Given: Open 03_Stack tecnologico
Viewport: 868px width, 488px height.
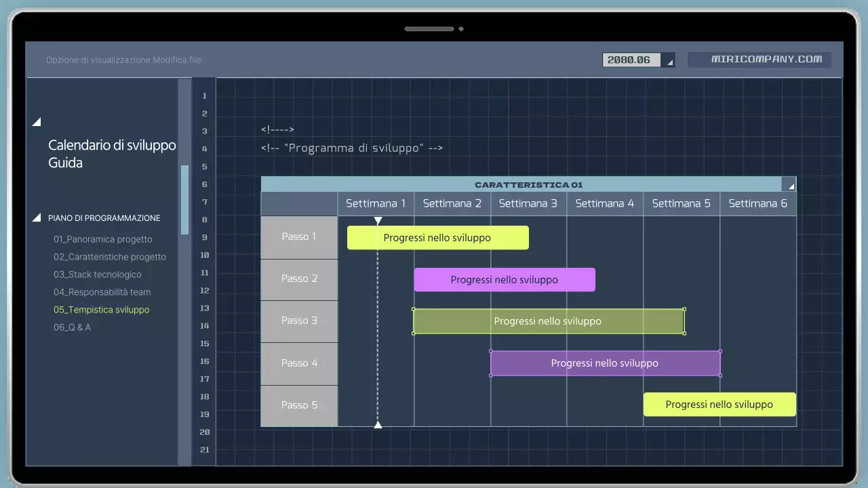Looking at the screenshot, I should pyautogui.click(x=98, y=274).
